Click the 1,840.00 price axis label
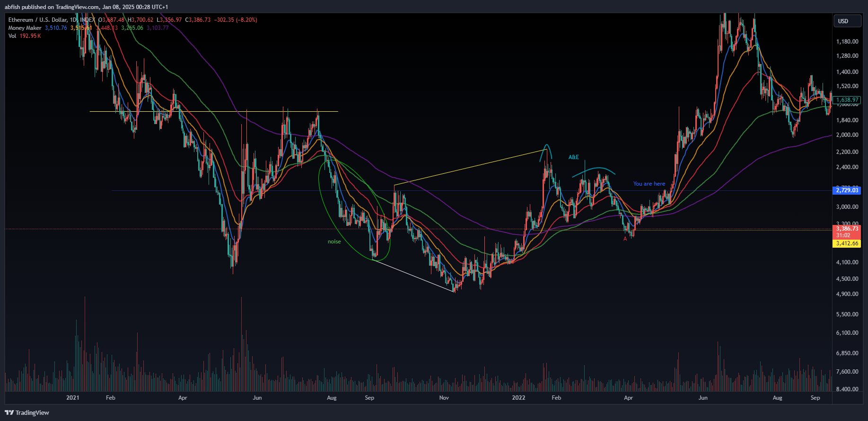 tap(847, 120)
